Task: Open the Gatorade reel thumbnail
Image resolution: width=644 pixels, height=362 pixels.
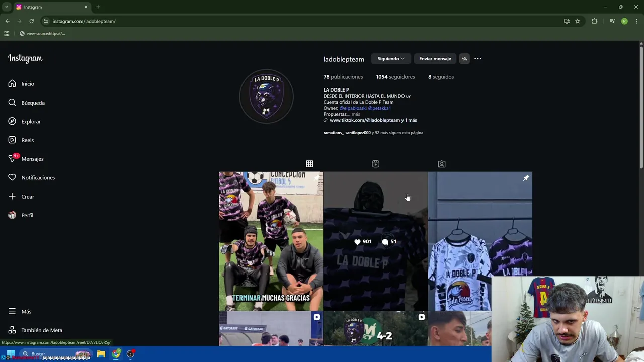Action: click(x=271, y=329)
